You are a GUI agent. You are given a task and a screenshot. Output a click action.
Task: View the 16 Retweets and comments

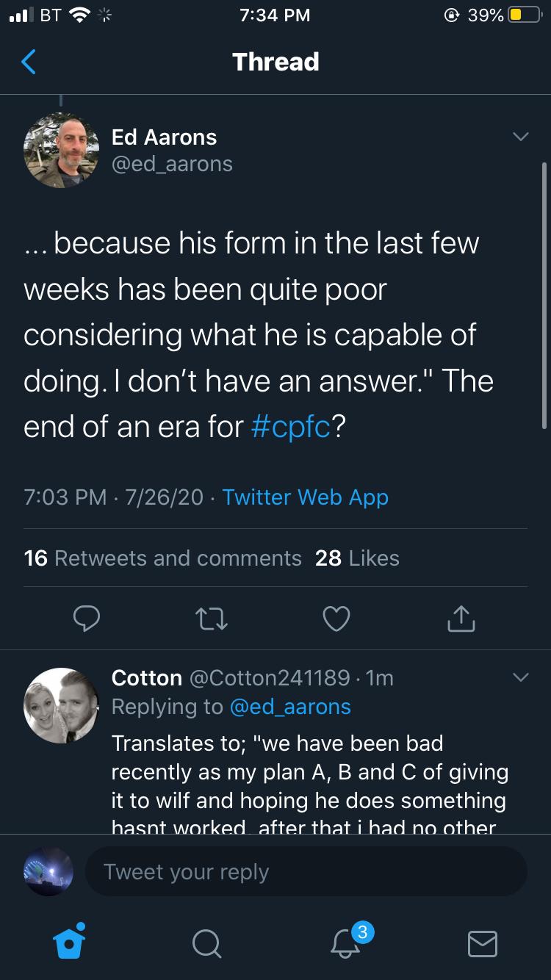click(x=163, y=558)
